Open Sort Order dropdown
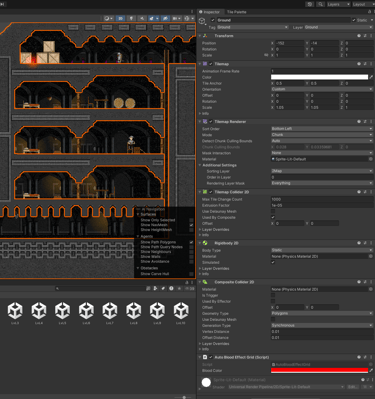Image resolution: width=375 pixels, height=399 pixels. coord(322,129)
